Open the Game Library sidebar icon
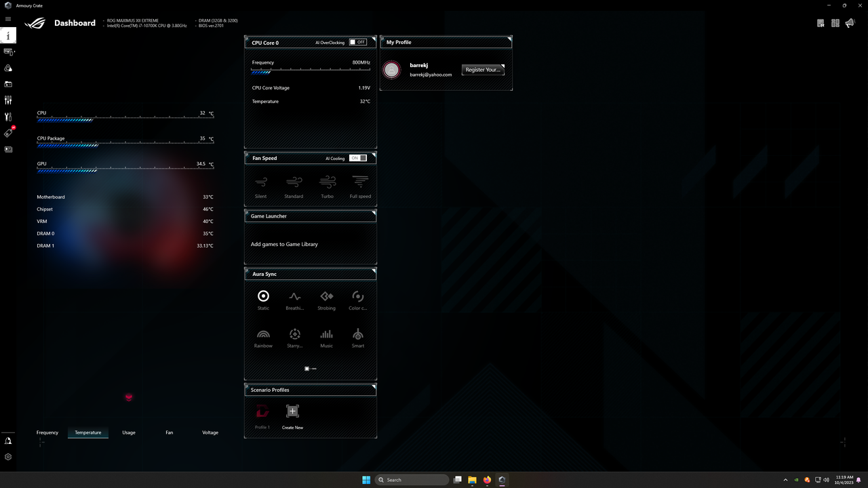Screen dimensions: 868x488 pos(8,84)
